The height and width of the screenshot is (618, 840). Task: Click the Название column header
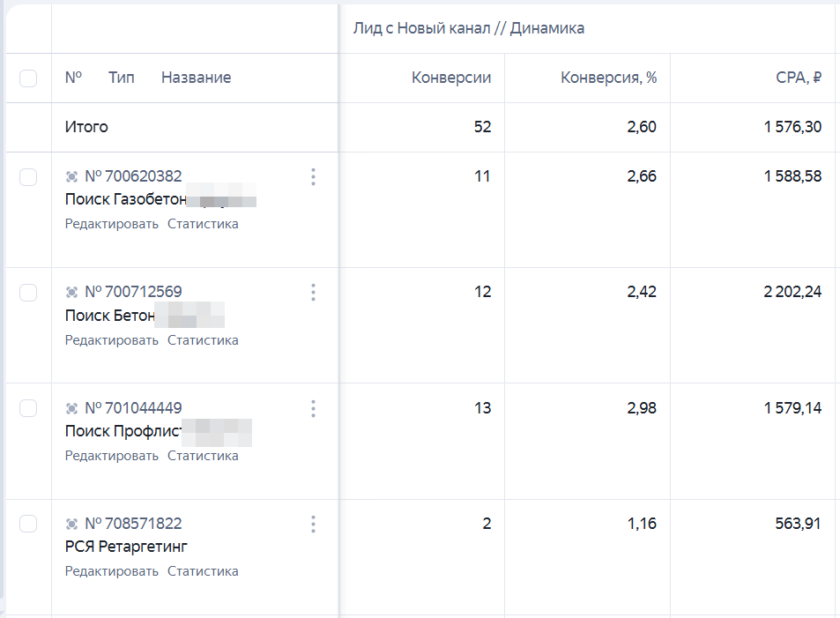[196, 78]
